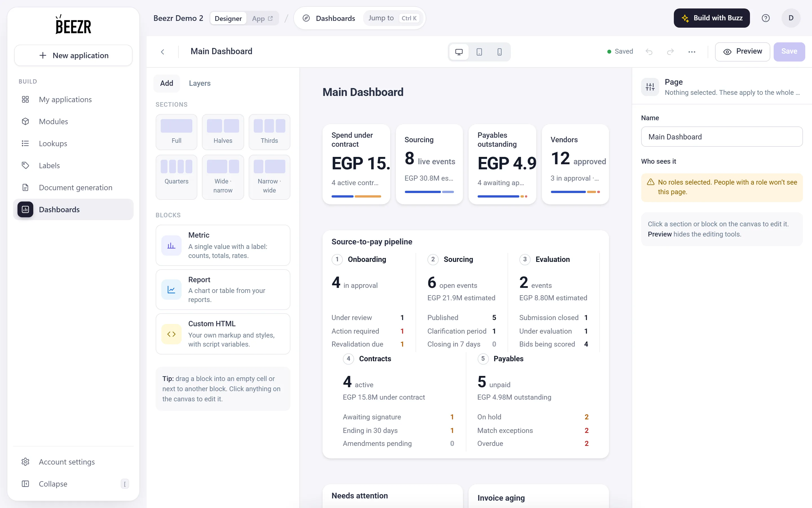Click the New application button
Screen dimensions: 812x508
[x=73, y=55]
